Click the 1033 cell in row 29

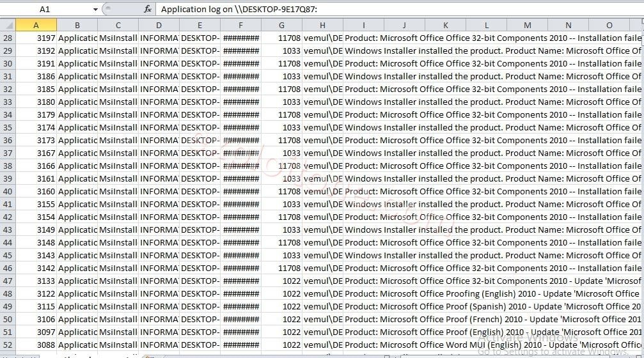coord(281,51)
